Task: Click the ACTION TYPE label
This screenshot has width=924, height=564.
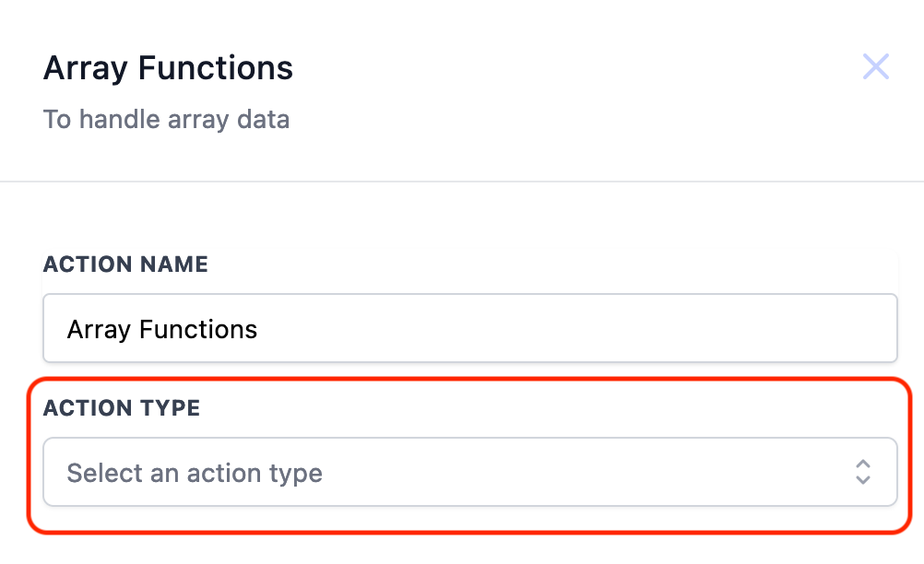Action: 122,408
